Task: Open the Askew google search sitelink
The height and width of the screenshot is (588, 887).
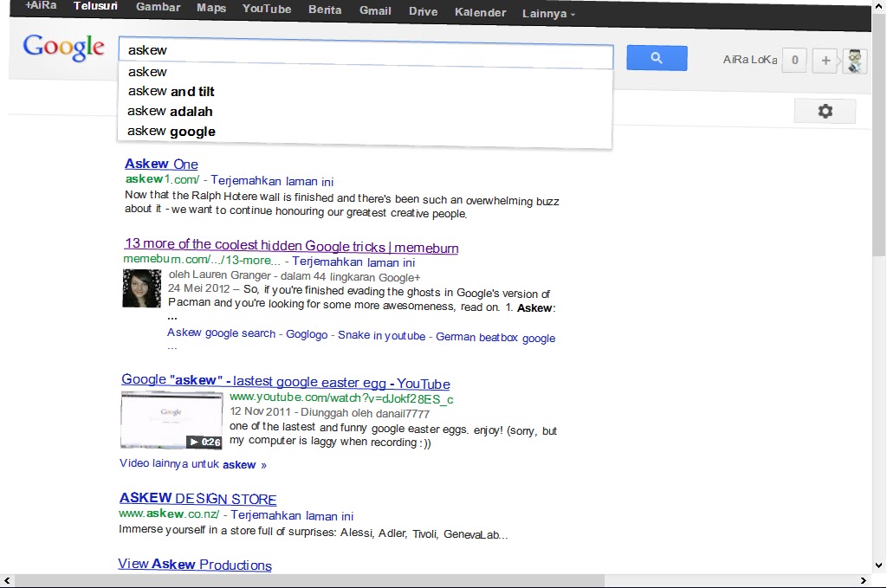Action: [221, 333]
